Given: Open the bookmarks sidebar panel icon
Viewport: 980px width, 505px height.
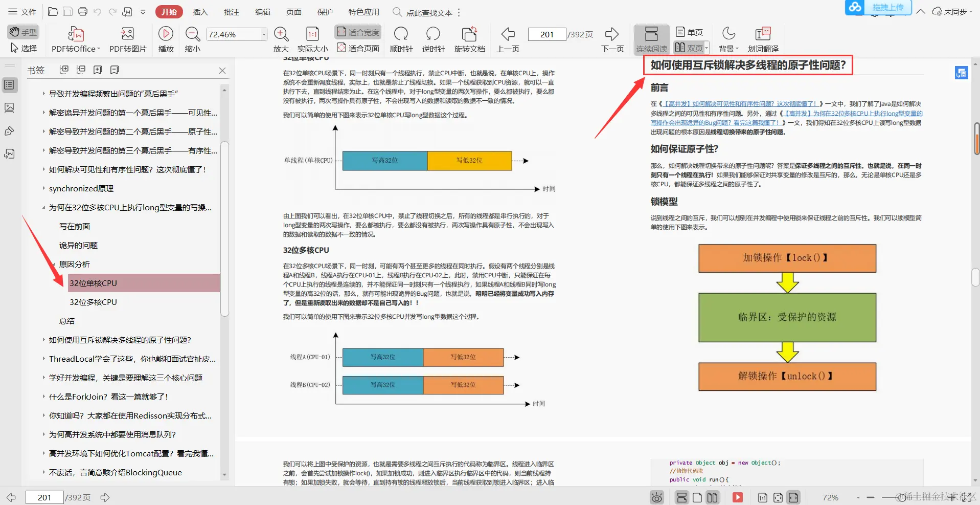Looking at the screenshot, I should (9, 85).
